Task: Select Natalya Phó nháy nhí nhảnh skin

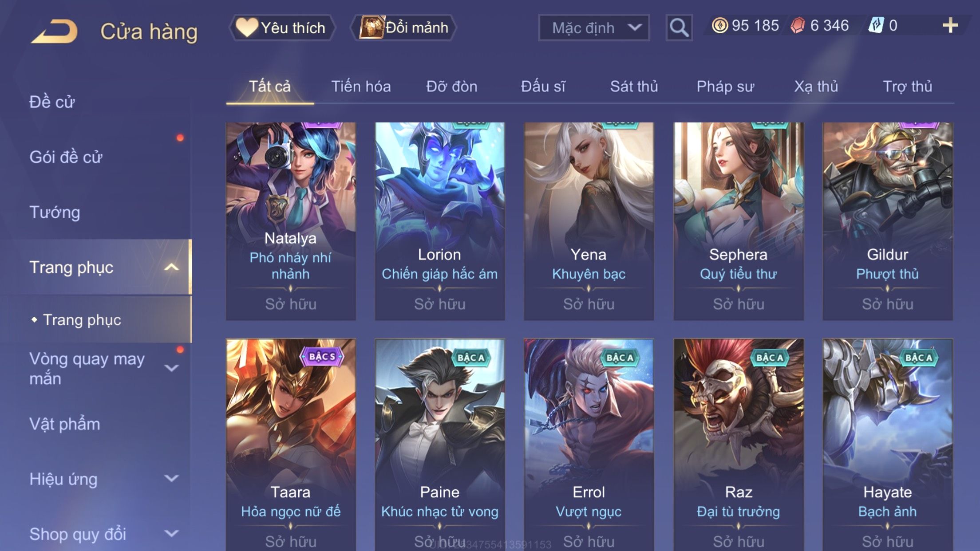Action: click(291, 221)
